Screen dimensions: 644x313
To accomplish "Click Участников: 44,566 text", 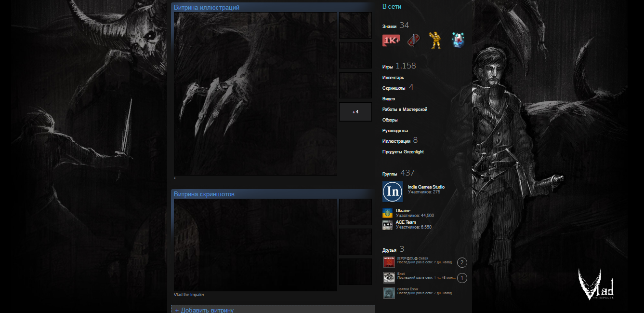I will [415, 216].
